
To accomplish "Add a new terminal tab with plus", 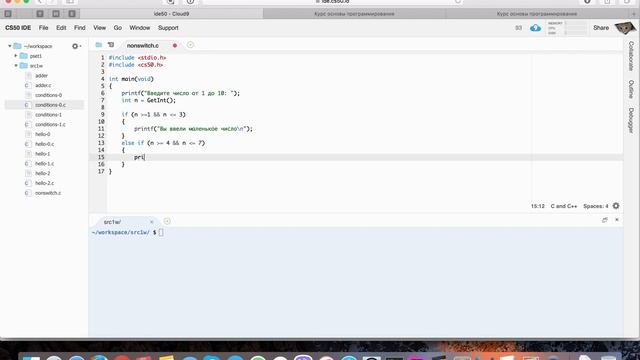I will [167, 221].
